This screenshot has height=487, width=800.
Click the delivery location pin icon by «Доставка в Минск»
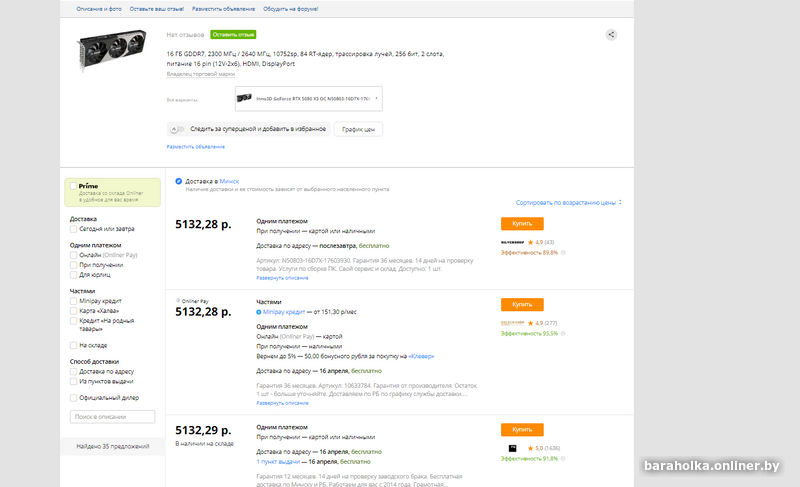pyautogui.click(x=178, y=181)
